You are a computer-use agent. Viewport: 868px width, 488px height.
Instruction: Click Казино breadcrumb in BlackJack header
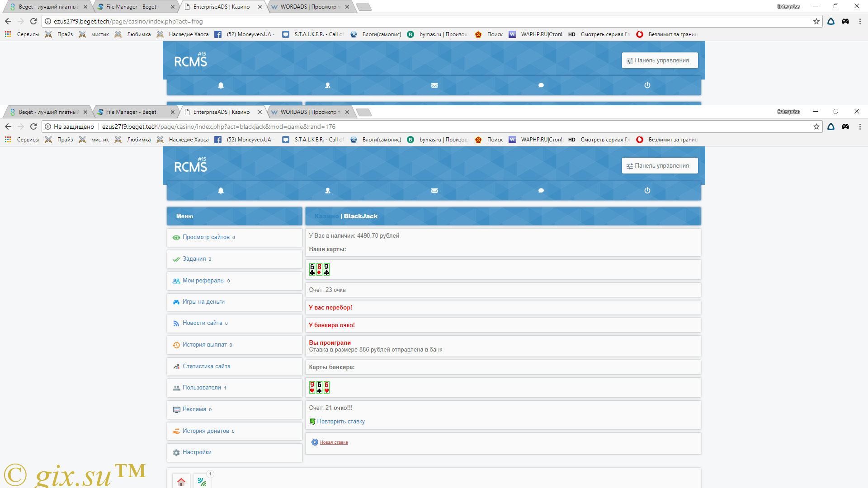(326, 216)
